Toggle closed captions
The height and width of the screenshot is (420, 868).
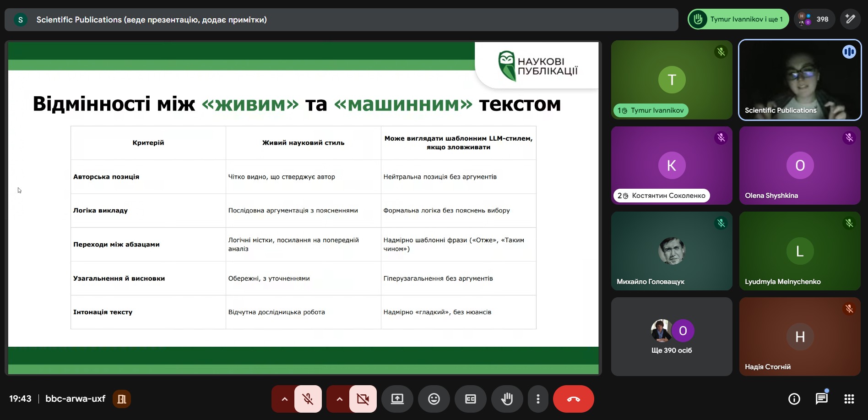[470, 399]
